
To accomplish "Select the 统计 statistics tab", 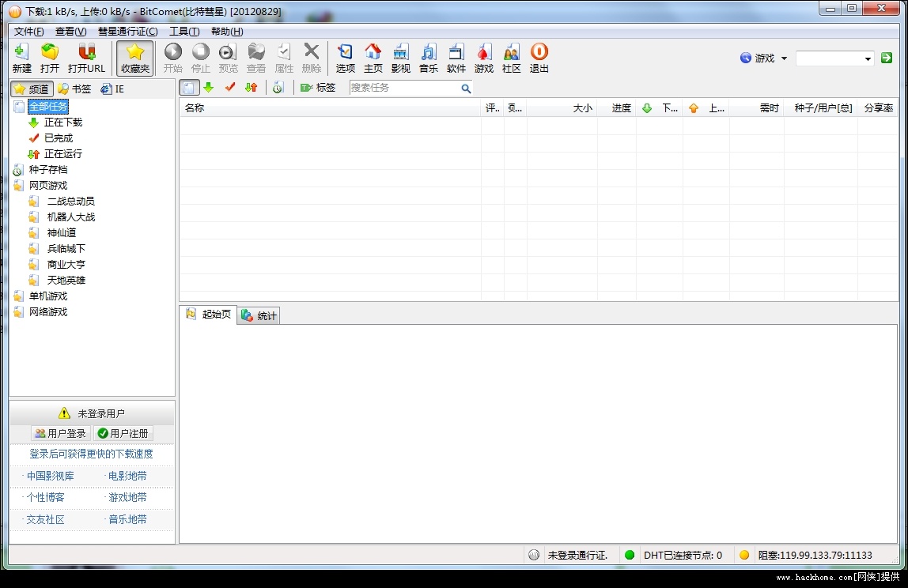I will click(x=259, y=315).
